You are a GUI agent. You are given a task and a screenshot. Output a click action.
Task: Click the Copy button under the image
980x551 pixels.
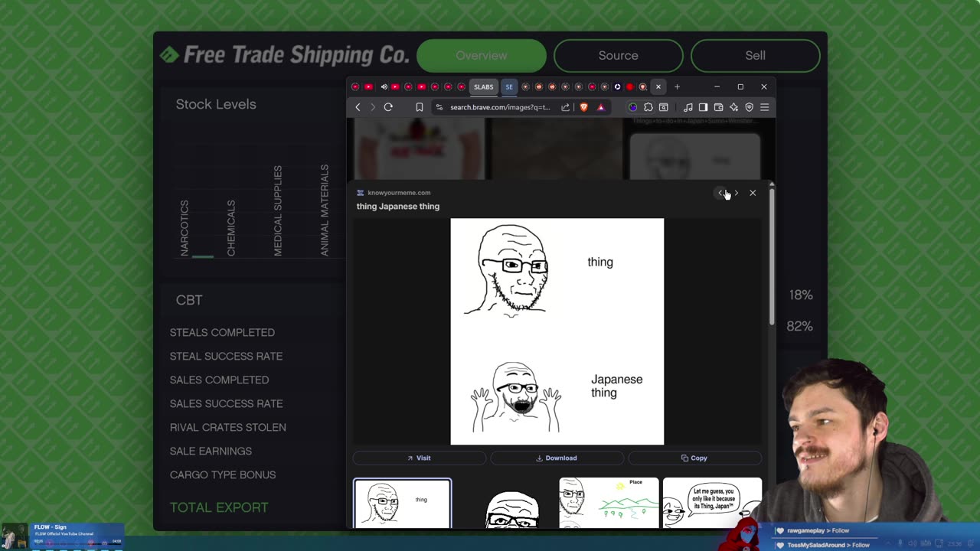coord(694,458)
